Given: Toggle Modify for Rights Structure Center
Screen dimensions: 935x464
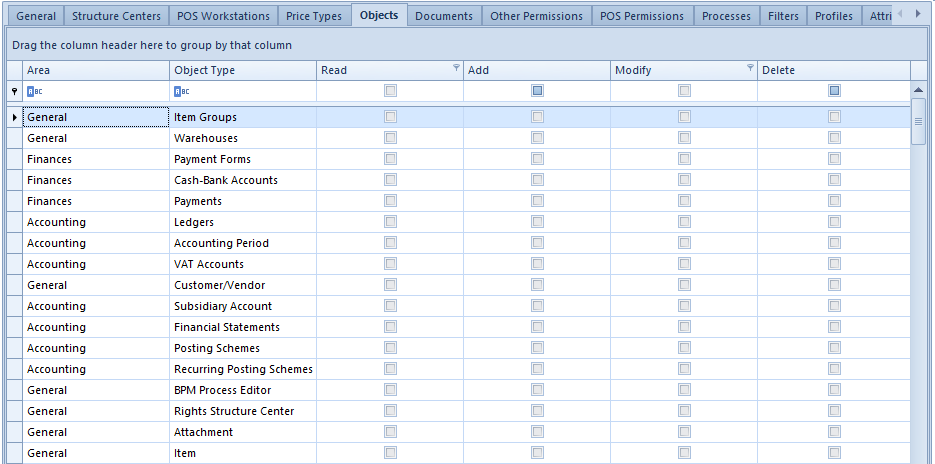Looking at the screenshot, I should click(685, 411).
